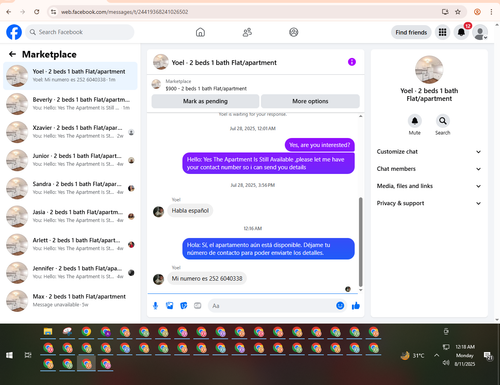Viewport: 500px width, 385px height.
Task: Open Chrome three-dot menu
Action: pos(491,12)
